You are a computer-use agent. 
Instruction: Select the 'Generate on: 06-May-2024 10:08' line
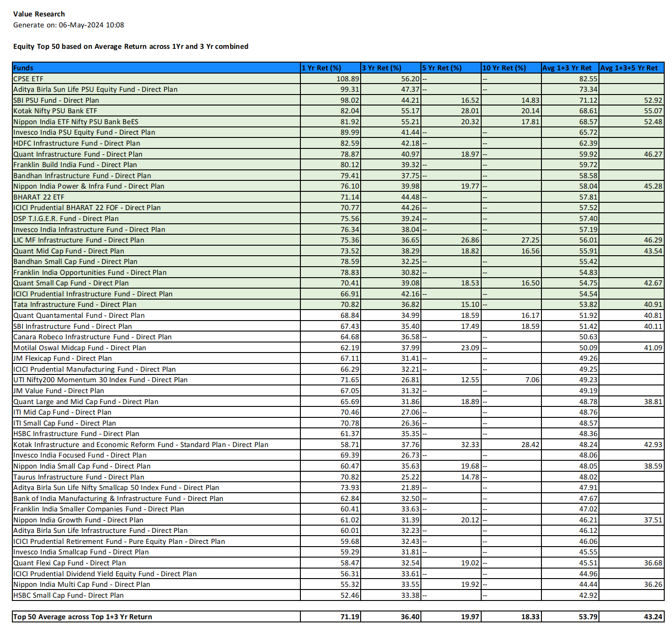click(x=68, y=25)
